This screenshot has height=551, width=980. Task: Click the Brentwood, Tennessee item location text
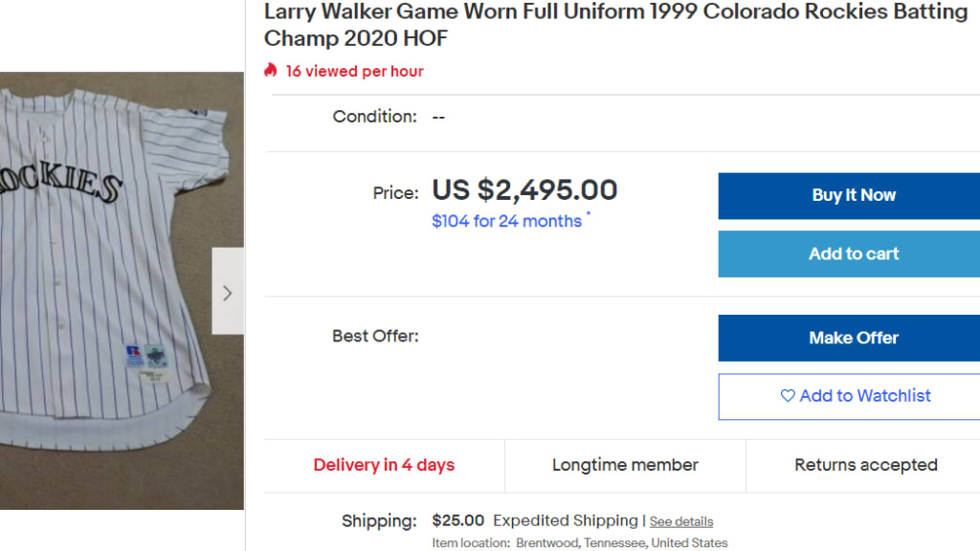621,542
